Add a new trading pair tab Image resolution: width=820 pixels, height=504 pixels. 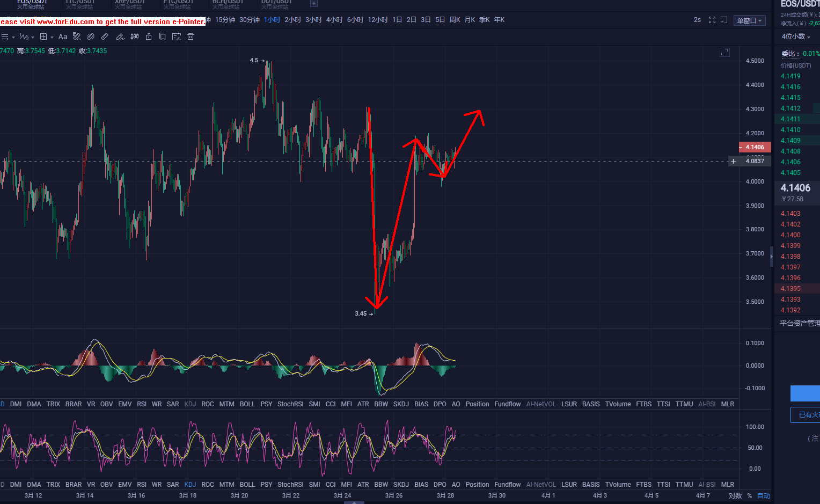tap(314, 3)
